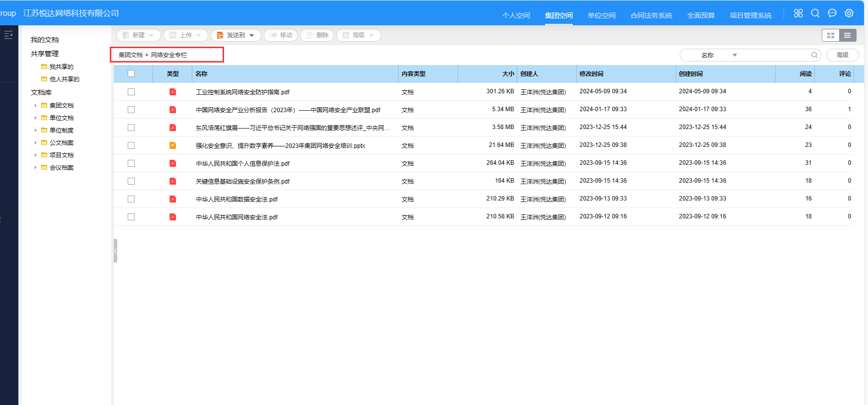The height and width of the screenshot is (405, 868).
Task: Switch to list view
Action: point(848,35)
